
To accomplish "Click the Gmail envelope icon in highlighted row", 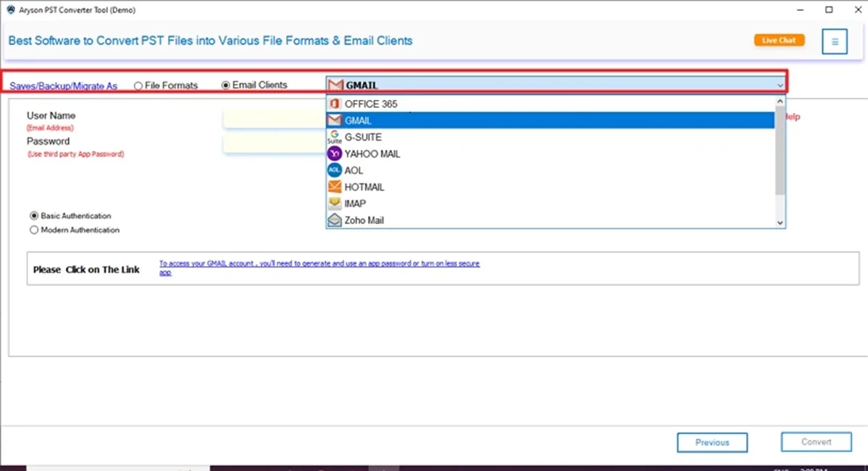I will point(334,120).
